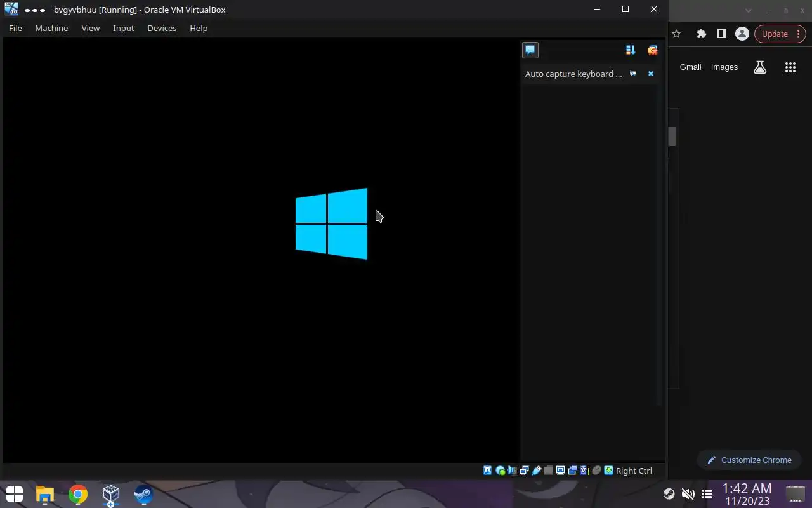The height and width of the screenshot is (508, 812).
Task: Show desktop button in taskbar corner
Action: [x=795, y=494]
